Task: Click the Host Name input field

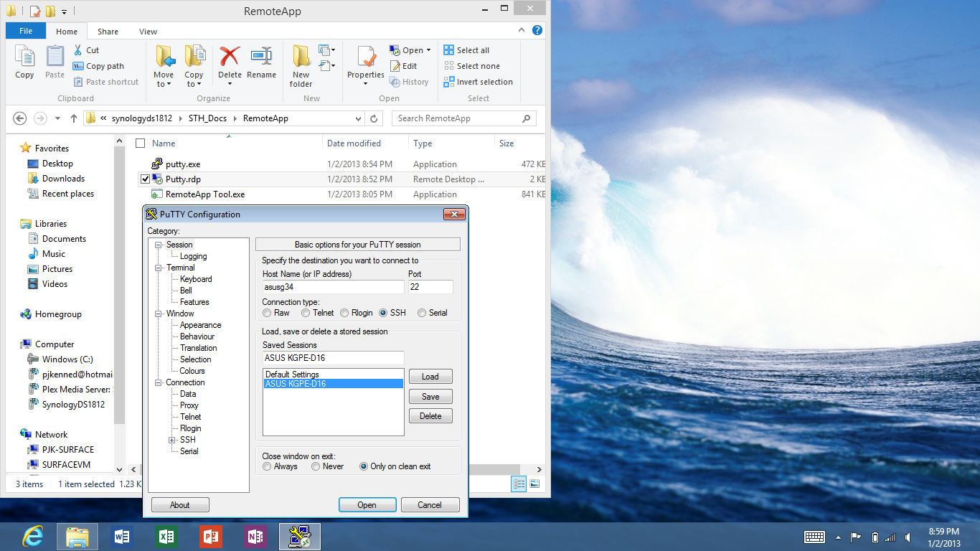Action: click(x=333, y=287)
